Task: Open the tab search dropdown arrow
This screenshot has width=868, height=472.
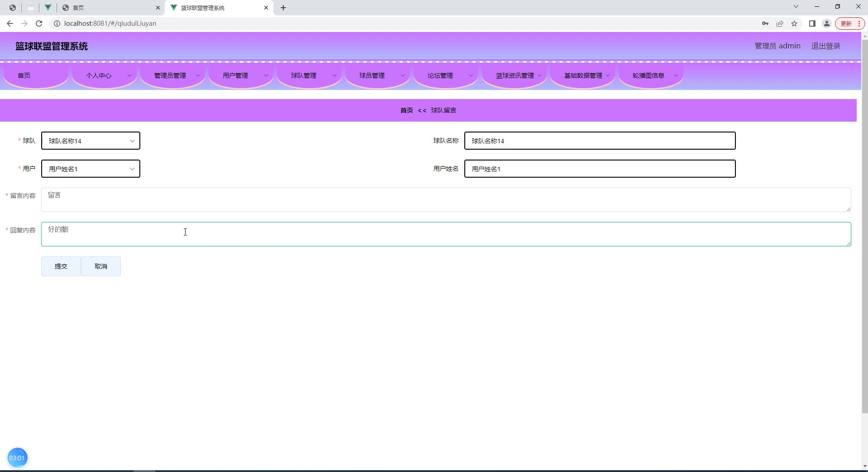Action: coord(796,7)
